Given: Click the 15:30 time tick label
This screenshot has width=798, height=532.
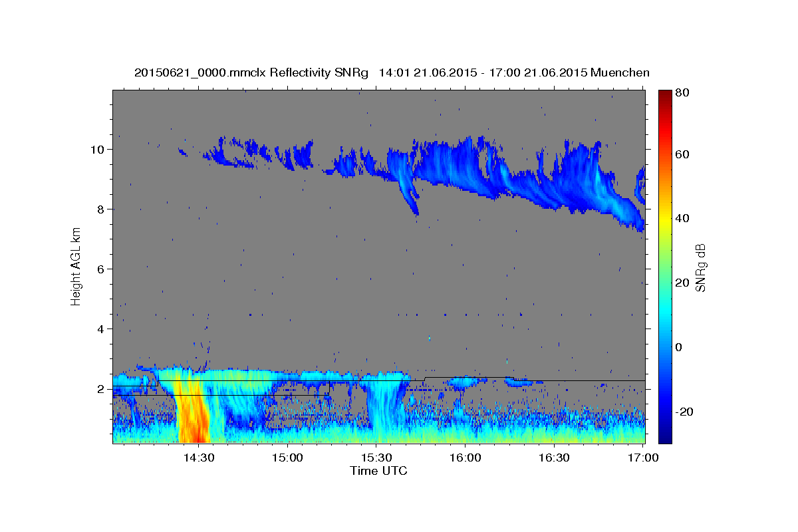Looking at the screenshot, I should click(376, 458).
